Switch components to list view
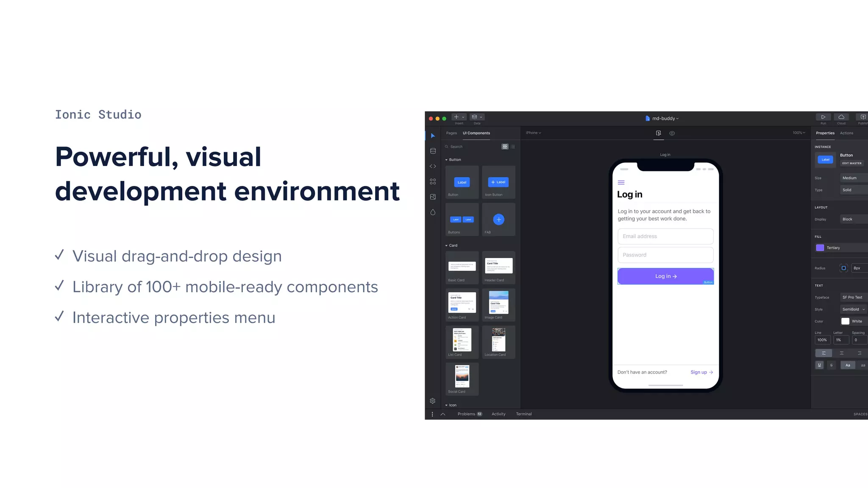 (x=513, y=147)
